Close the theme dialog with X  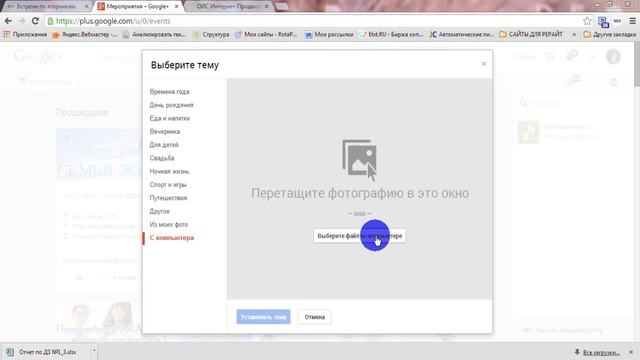coord(484,64)
